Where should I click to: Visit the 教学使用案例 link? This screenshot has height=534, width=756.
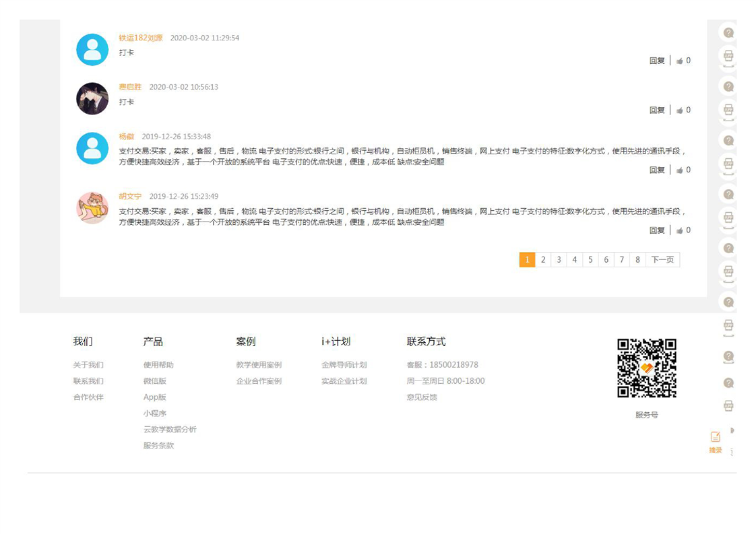[x=259, y=365]
